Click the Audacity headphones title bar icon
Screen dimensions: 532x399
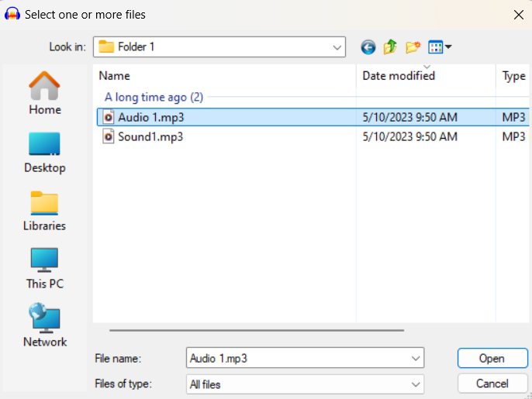point(12,14)
